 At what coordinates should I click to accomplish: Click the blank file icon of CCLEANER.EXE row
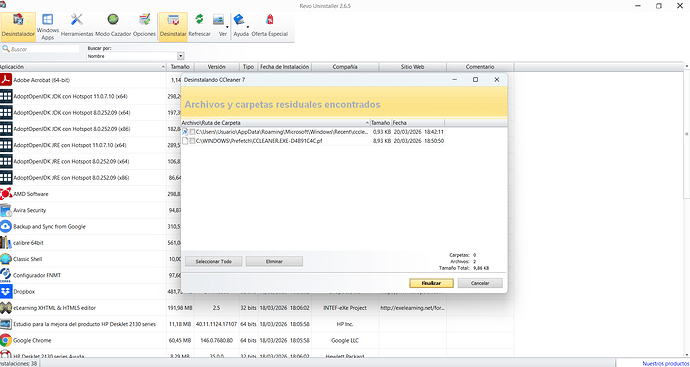185,141
